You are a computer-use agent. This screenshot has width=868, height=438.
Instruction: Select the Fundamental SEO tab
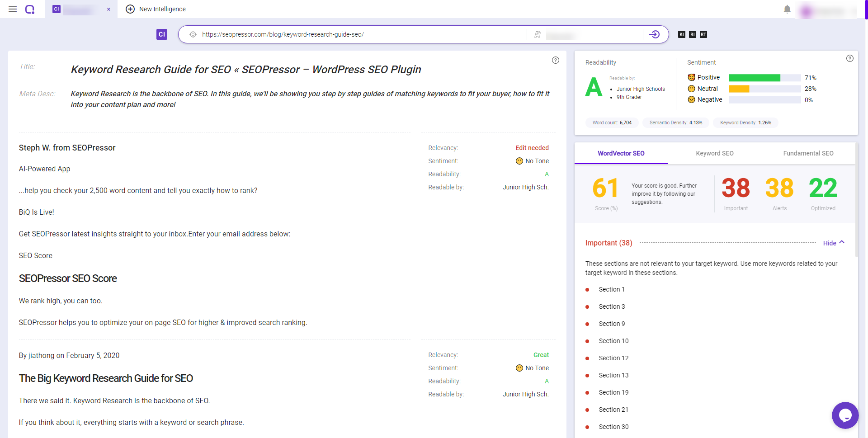808,153
